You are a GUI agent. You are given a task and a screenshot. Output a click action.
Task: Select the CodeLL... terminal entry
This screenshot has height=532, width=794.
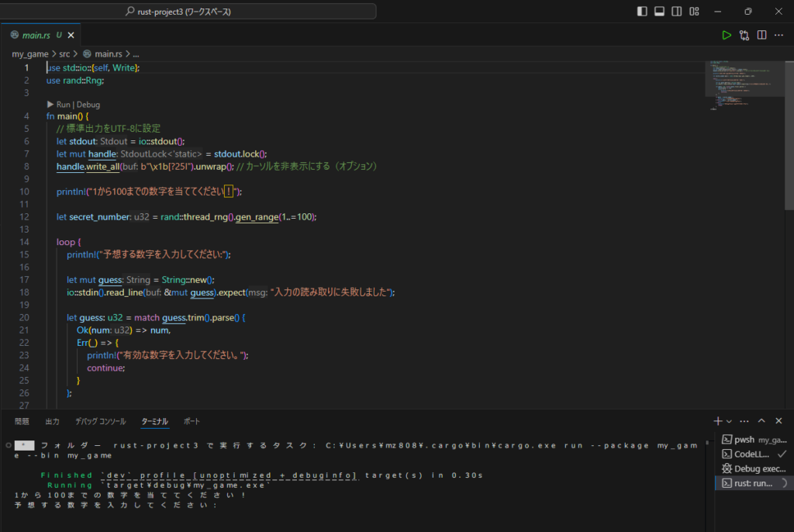tap(754, 454)
